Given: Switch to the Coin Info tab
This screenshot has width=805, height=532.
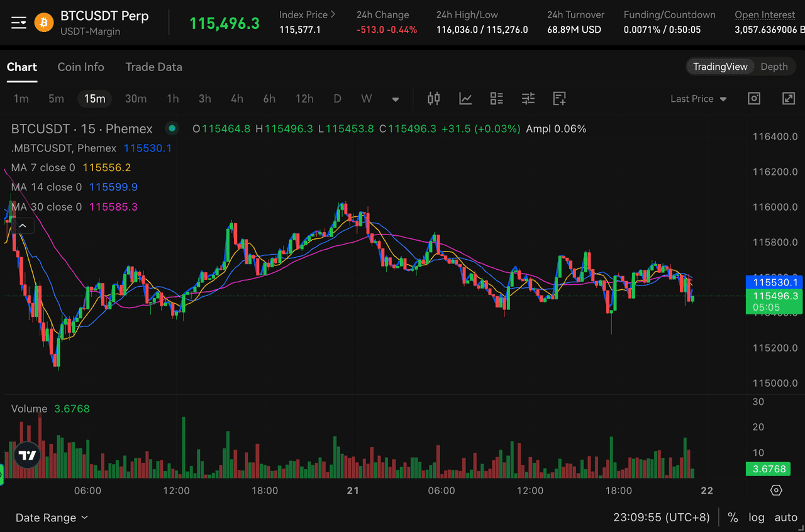Looking at the screenshot, I should click(80, 67).
